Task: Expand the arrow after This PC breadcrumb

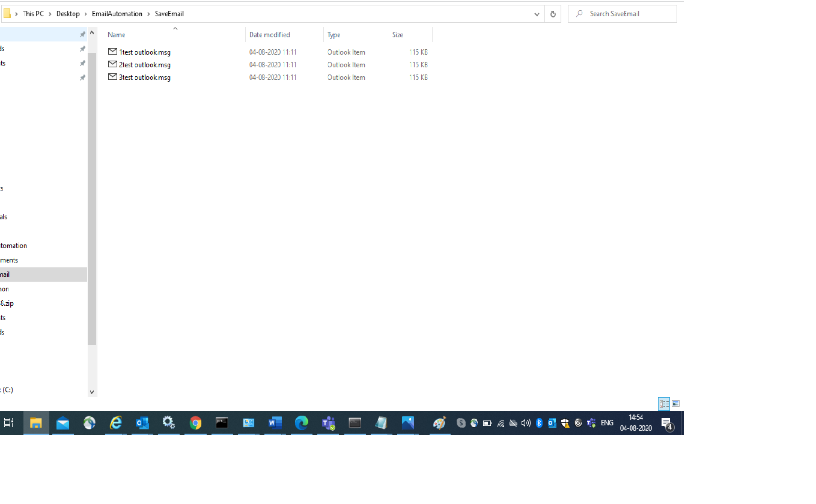Action: 50,14
